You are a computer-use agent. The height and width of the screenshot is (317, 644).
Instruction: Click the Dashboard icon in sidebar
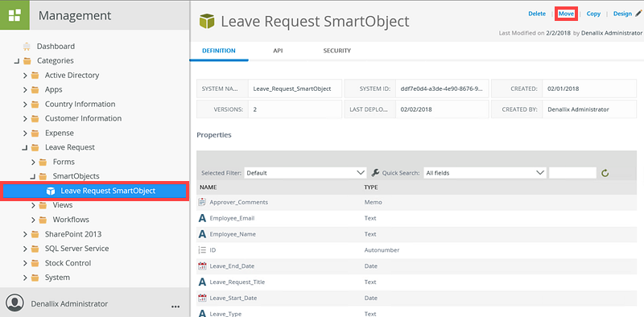(27, 46)
